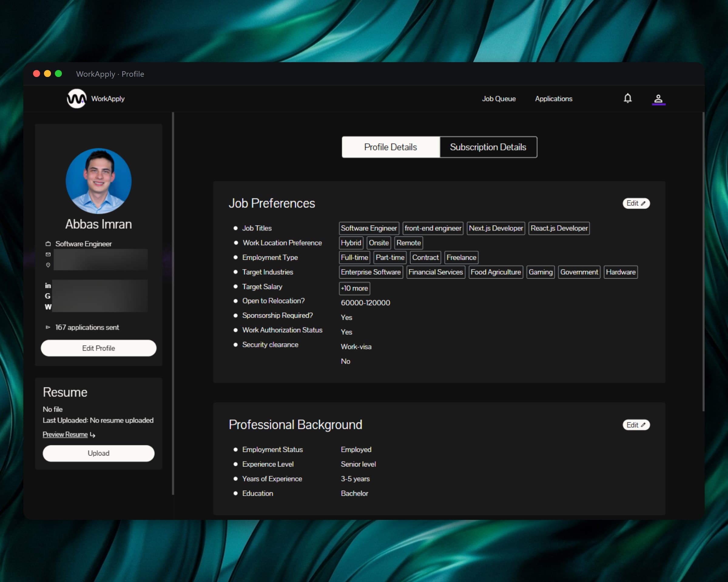Expand the '+10 more' industries tag
Screen dimensions: 728x582
coord(354,289)
